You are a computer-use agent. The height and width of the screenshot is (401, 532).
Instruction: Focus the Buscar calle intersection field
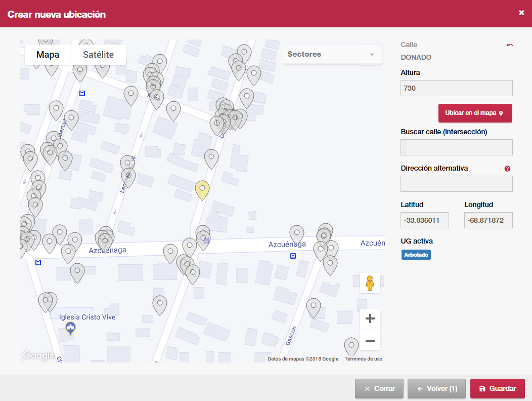click(x=456, y=147)
